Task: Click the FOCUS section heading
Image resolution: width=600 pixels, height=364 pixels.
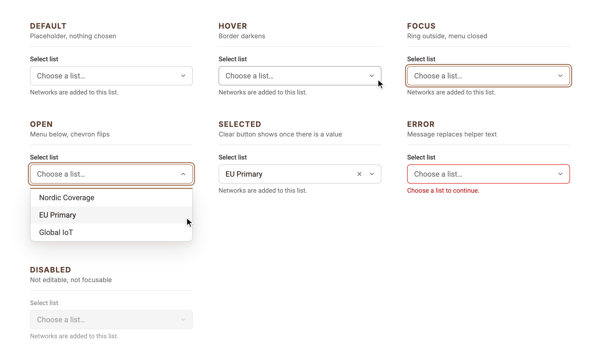Action: [421, 26]
